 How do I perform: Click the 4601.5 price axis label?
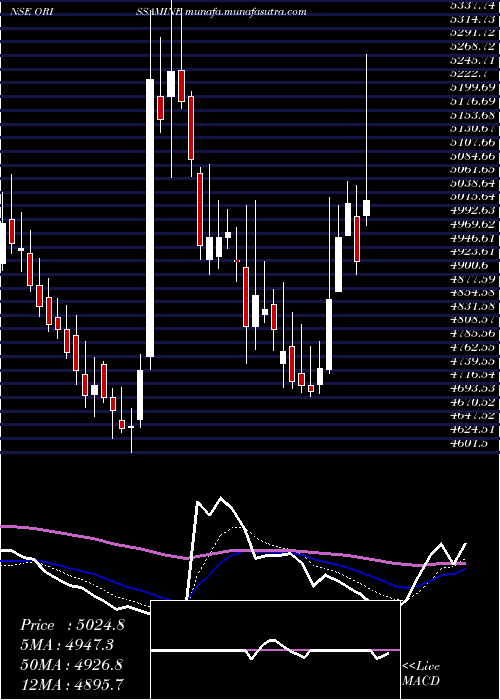coord(467,443)
